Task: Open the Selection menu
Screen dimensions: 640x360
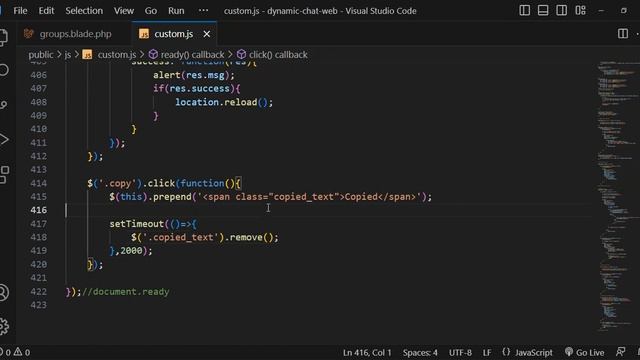Action: [84, 11]
